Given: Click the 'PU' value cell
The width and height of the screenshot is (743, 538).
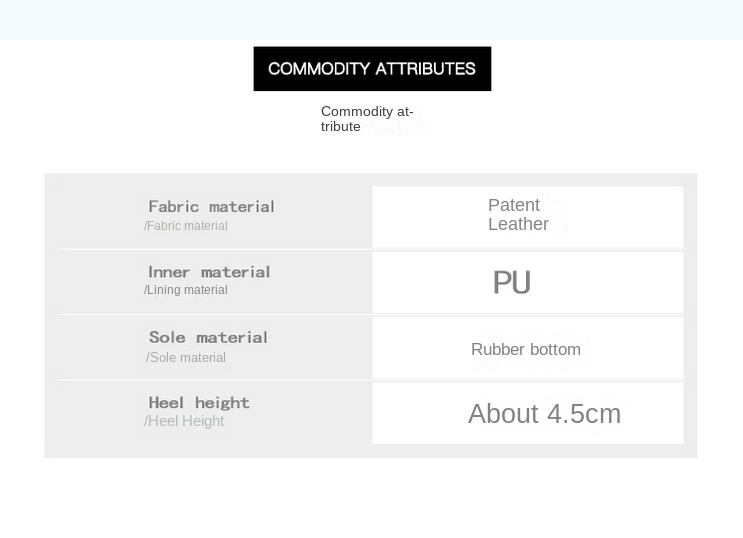Looking at the screenshot, I should (511, 283).
